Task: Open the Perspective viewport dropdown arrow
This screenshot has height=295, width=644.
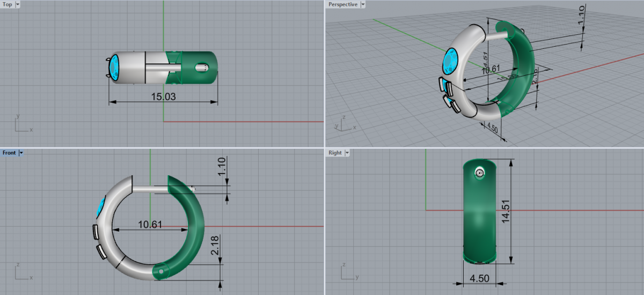Action: [x=363, y=4]
